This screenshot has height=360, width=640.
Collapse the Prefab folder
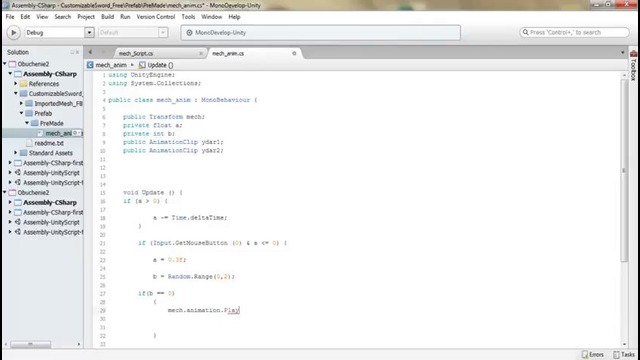[x=22, y=113]
